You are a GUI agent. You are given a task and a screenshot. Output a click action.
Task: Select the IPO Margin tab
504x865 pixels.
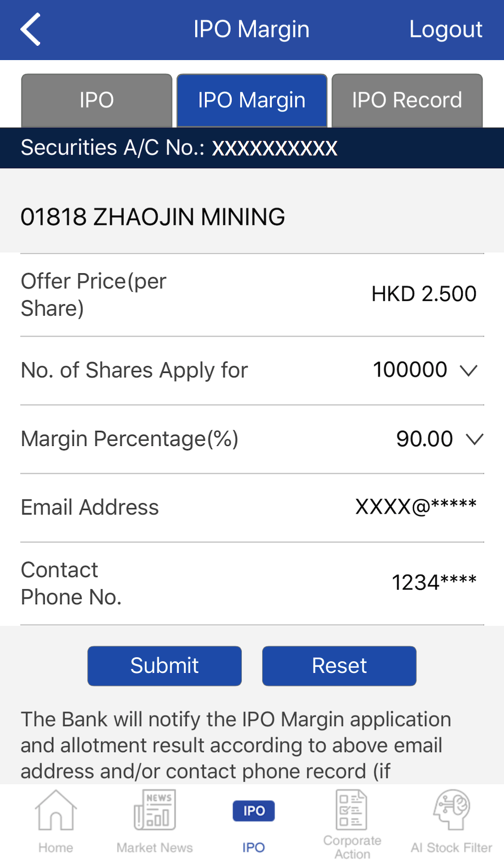(252, 100)
